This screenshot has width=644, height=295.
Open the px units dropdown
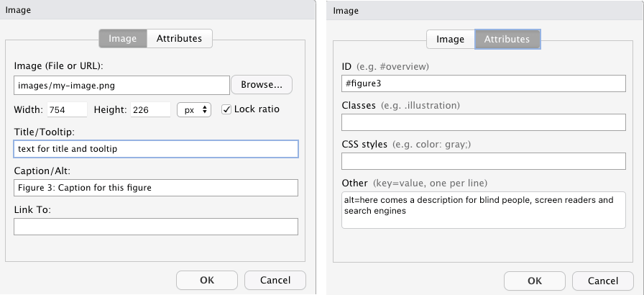194,109
